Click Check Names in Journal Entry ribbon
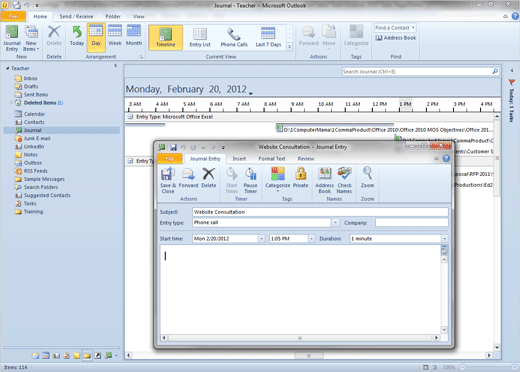 click(344, 180)
